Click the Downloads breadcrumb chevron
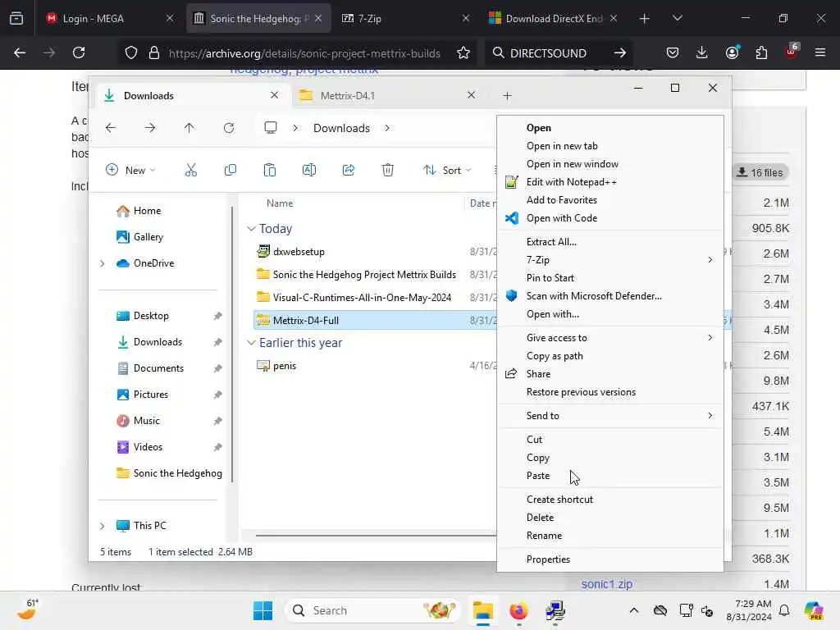This screenshot has height=630, width=840. pos(387,128)
